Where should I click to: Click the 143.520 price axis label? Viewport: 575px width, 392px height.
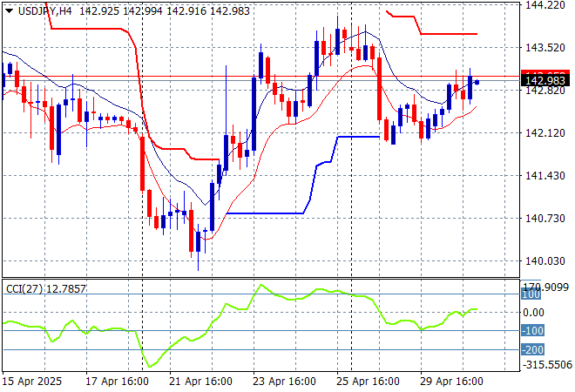pyautogui.click(x=545, y=48)
